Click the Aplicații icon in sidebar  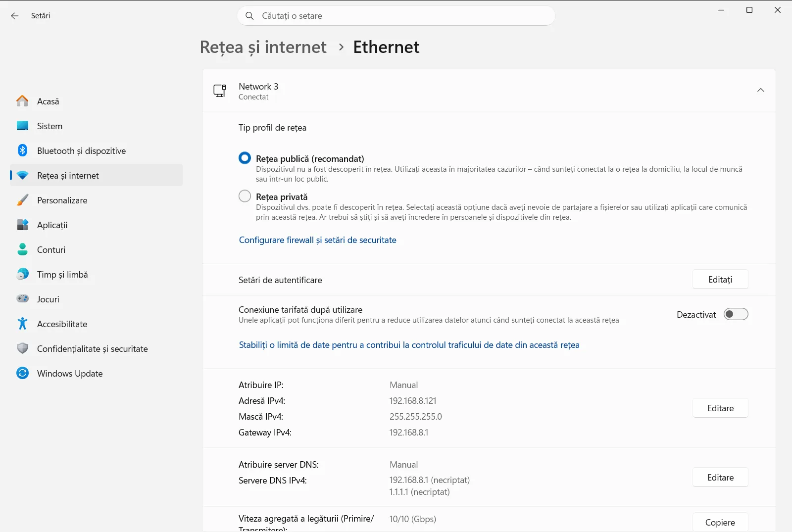click(x=22, y=225)
